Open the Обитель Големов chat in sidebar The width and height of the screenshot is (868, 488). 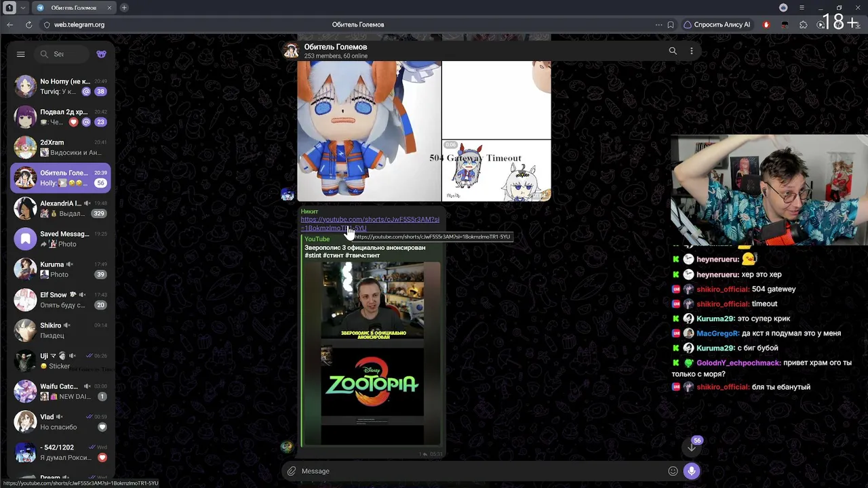coord(61,178)
